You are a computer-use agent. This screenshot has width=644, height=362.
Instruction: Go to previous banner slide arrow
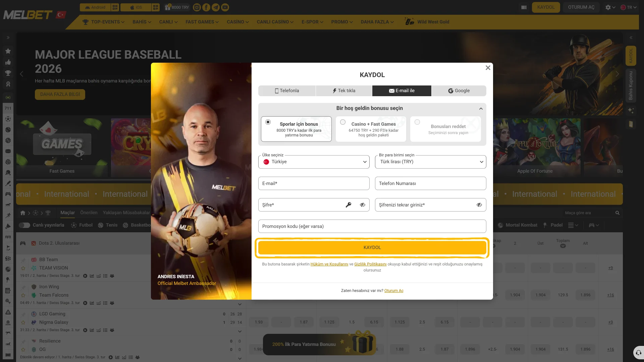coord(22,74)
